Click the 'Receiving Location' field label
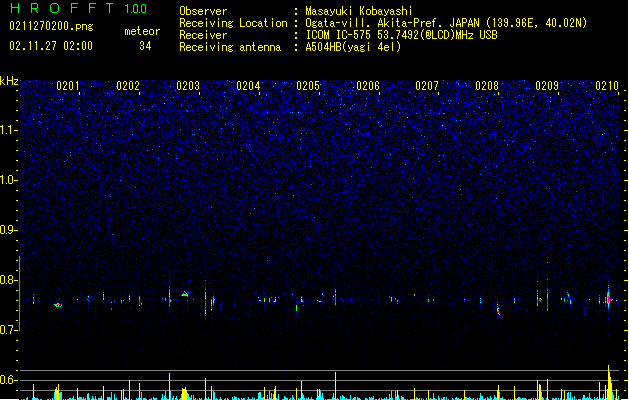 [x=233, y=23]
